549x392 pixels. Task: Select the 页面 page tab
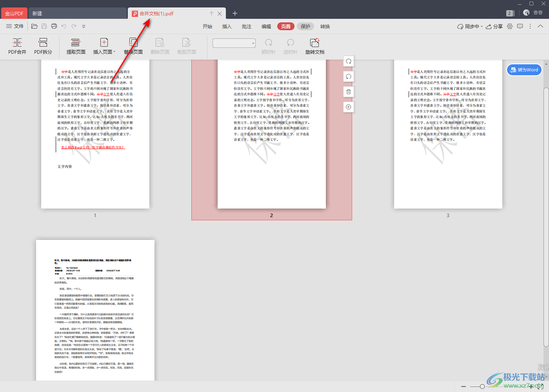(x=286, y=26)
